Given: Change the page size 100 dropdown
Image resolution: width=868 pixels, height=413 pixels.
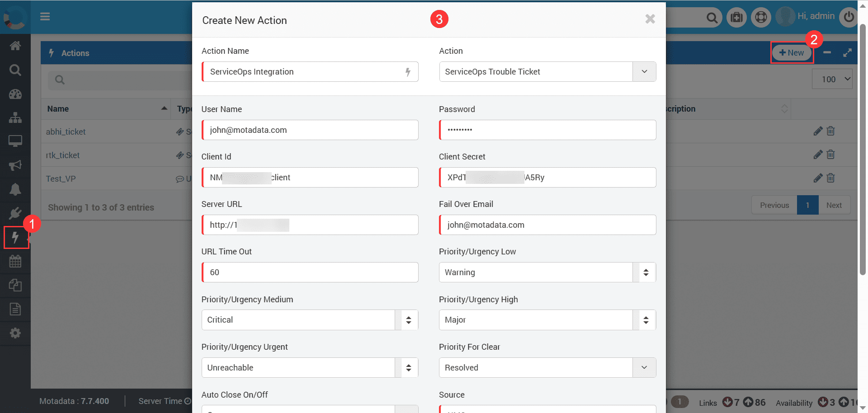Looking at the screenshot, I should [x=832, y=79].
